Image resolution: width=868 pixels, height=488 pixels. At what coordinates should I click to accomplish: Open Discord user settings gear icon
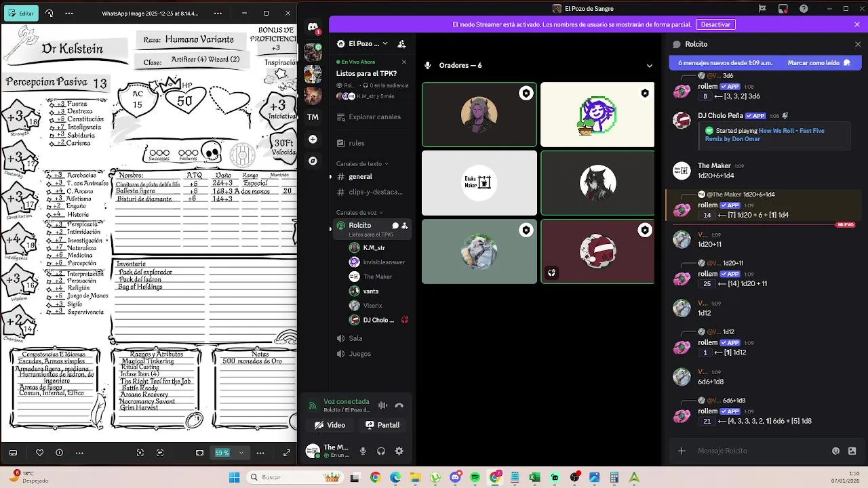[x=399, y=451]
